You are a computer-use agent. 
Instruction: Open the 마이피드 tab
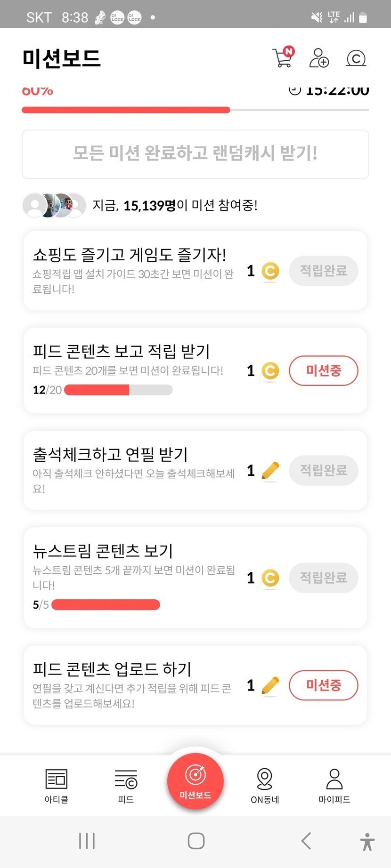(x=334, y=786)
